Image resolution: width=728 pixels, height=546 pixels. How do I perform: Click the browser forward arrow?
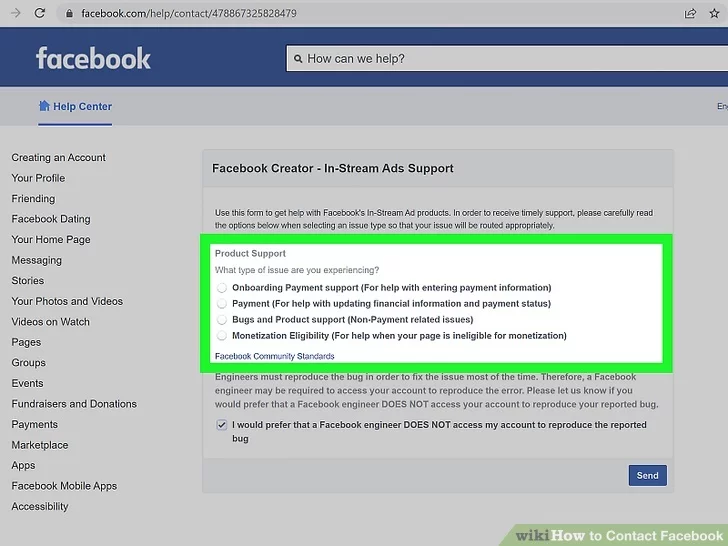tap(16, 13)
